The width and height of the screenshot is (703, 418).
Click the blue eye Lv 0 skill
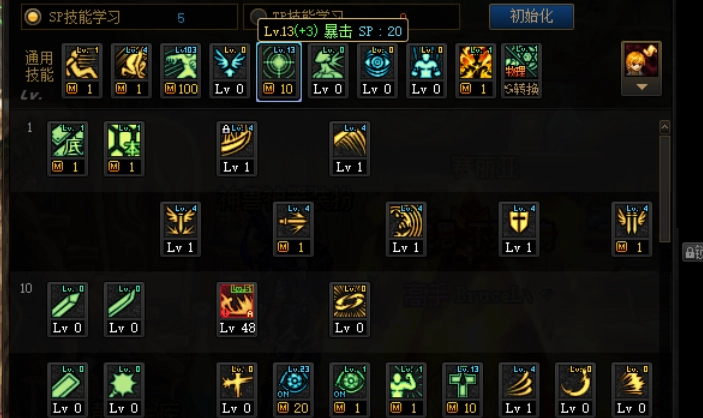377,70
